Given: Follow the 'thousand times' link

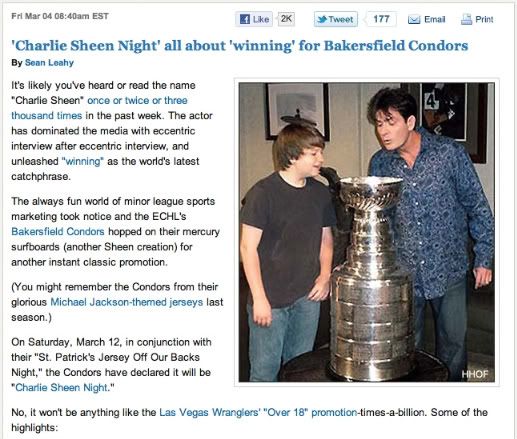Looking at the screenshot, I should [x=47, y=116].
